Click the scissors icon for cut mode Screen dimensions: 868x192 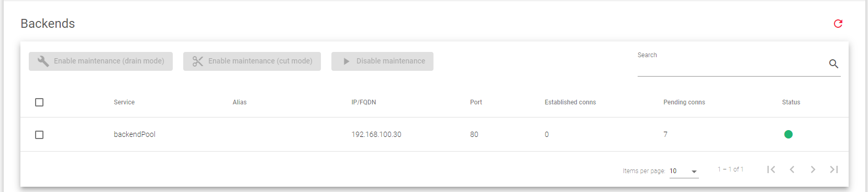tap(197, 61)
